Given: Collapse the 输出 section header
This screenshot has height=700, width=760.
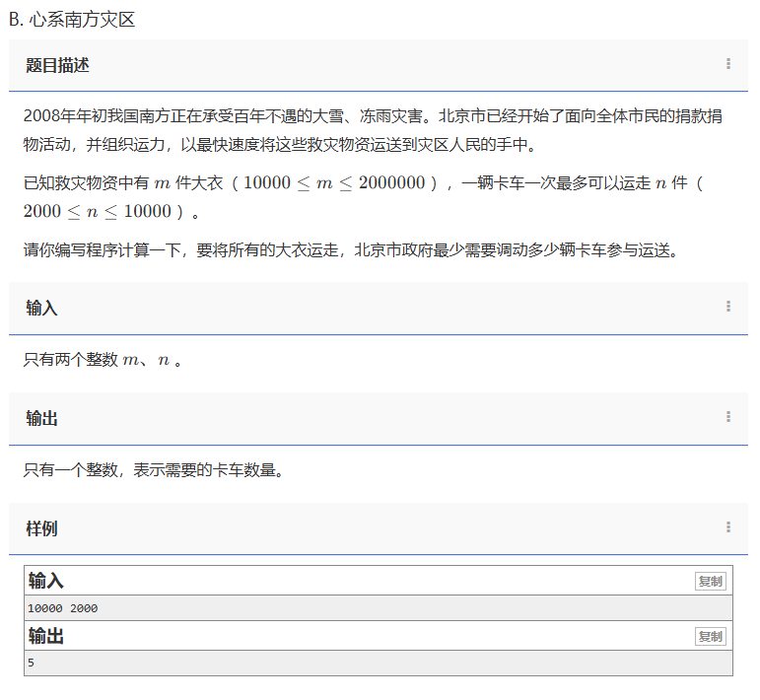Looking at the screenshot, I should pos(41,418).
